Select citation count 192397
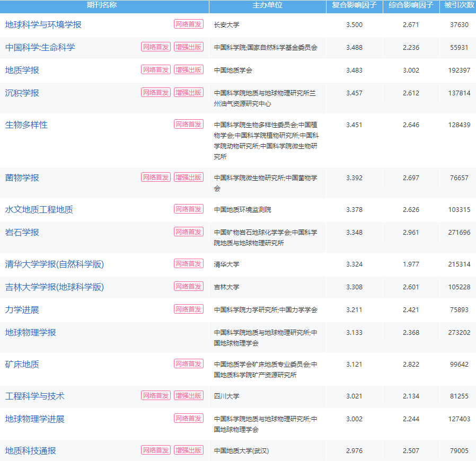 [460, 70]
